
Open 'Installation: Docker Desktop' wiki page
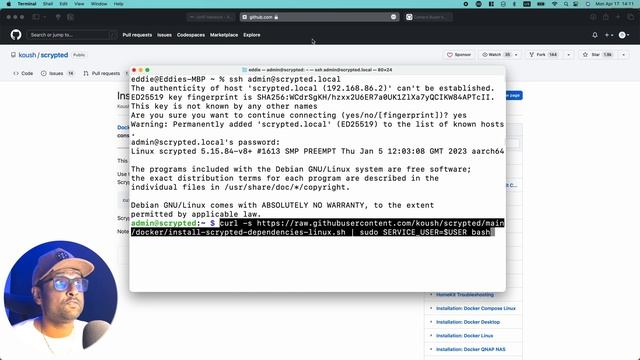coord(468,322)
